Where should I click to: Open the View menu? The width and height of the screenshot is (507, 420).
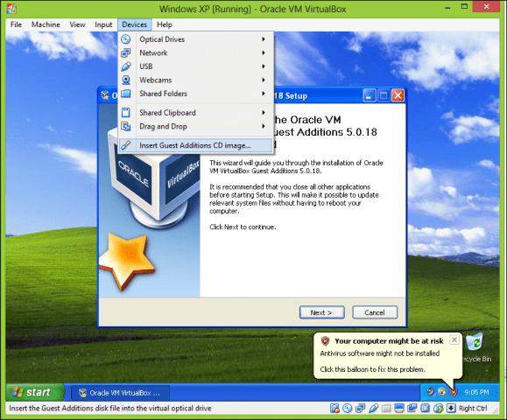[x=77, y=24]
